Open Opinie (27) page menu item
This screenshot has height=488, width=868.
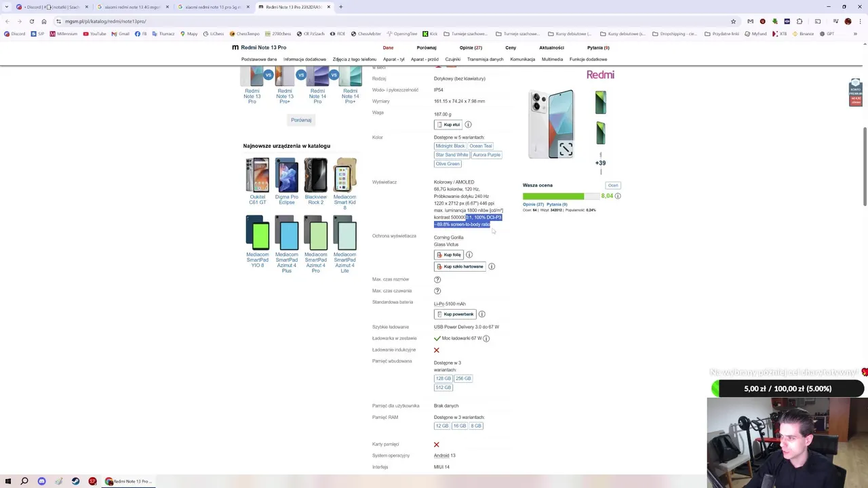[471, 47]
